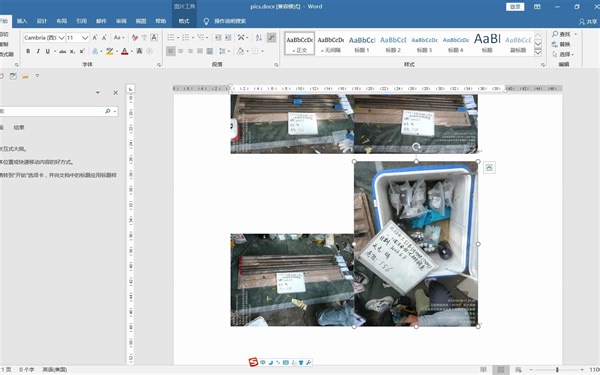Open the Insert ribbon tab
The image size is (600, 375).
[x=22, y=21]
